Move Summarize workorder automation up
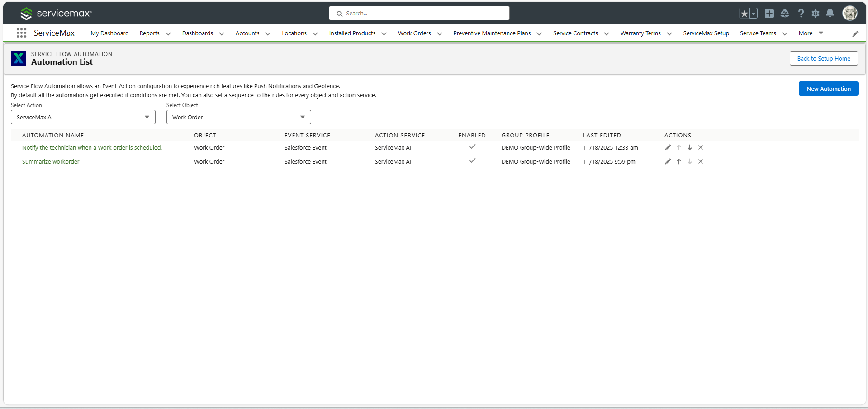 [x=679, y=161]
